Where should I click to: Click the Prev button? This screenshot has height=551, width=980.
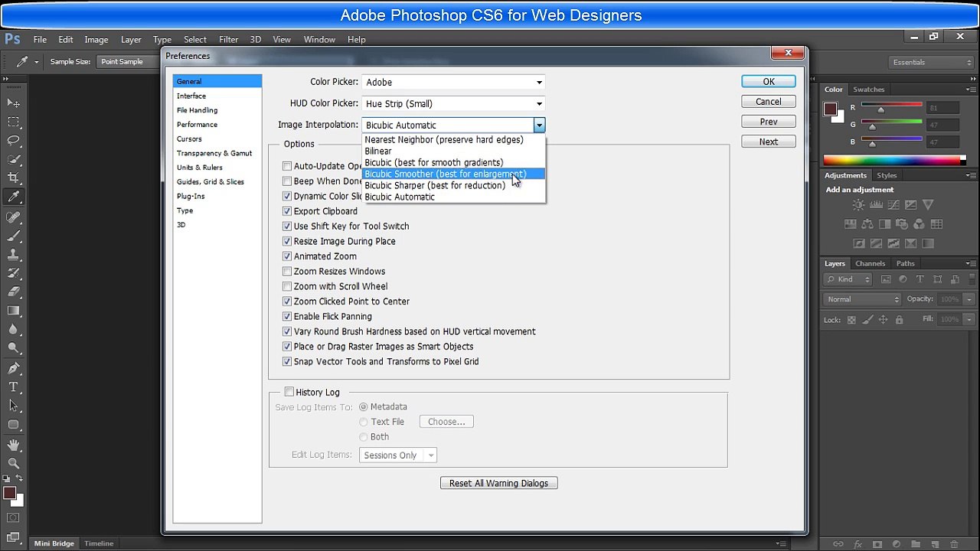point(769,122)
